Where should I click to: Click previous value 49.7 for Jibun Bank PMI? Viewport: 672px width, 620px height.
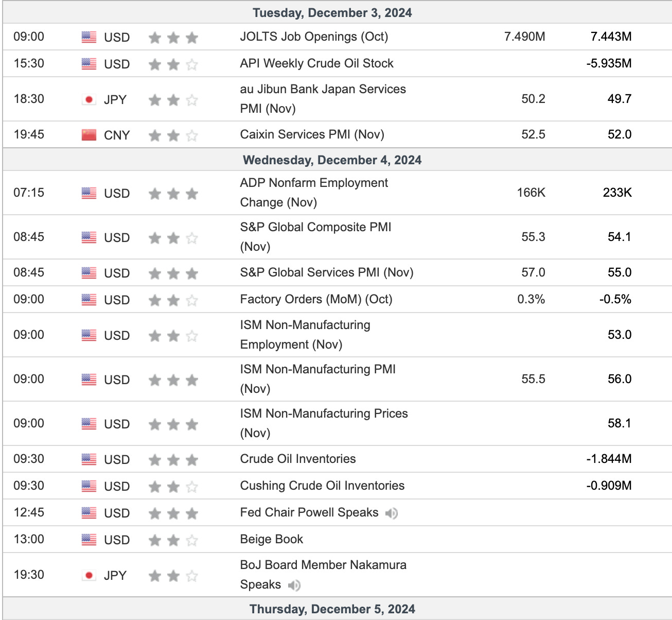pyautogui.click(x=620, y=99)
